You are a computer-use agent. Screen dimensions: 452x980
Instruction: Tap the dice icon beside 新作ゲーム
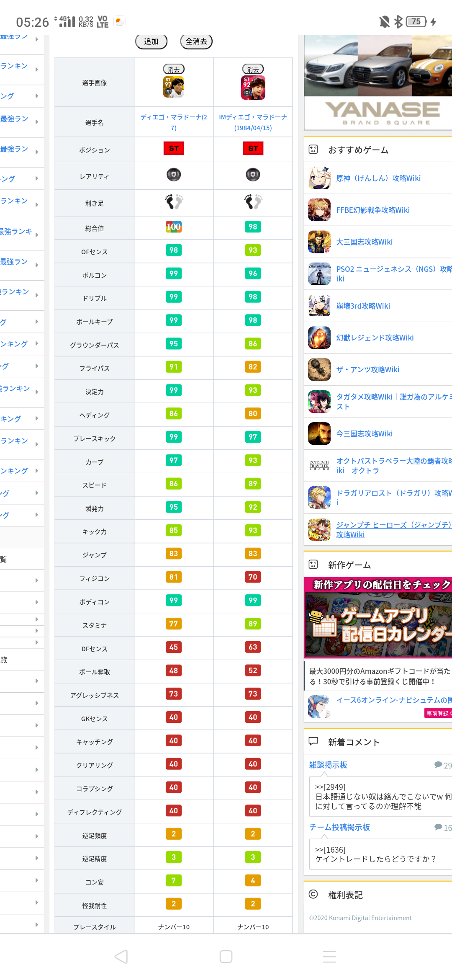tap(313, 564)
